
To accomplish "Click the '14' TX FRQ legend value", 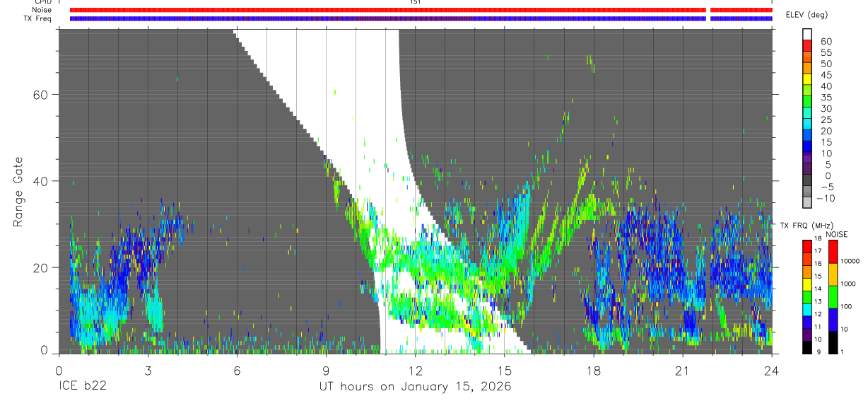I will [x=818, y=289].
